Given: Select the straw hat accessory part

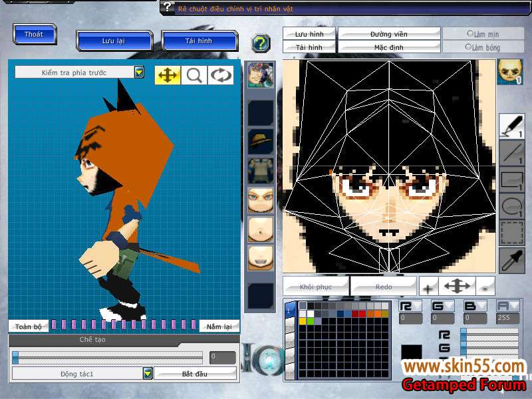Looking at the screenshot, I should pyautogui.click(x=261, y=142).
